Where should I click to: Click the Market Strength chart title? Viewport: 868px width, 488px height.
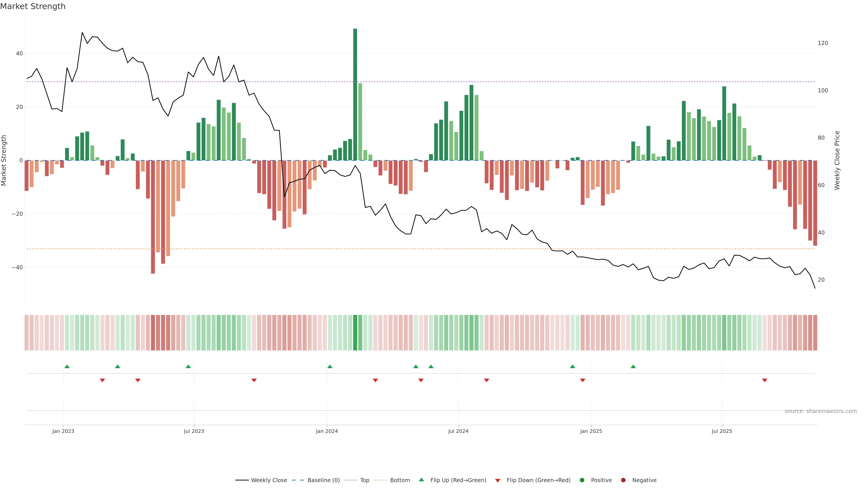click(33, 6)
